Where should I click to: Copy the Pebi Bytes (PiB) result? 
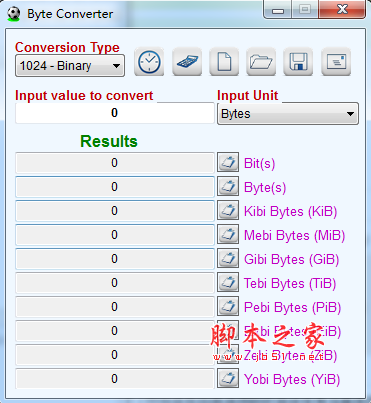click(228, 306)
